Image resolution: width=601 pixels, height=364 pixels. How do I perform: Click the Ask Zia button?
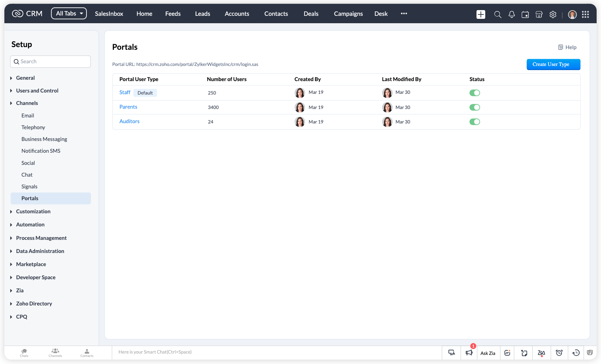(x=488, y=353)
